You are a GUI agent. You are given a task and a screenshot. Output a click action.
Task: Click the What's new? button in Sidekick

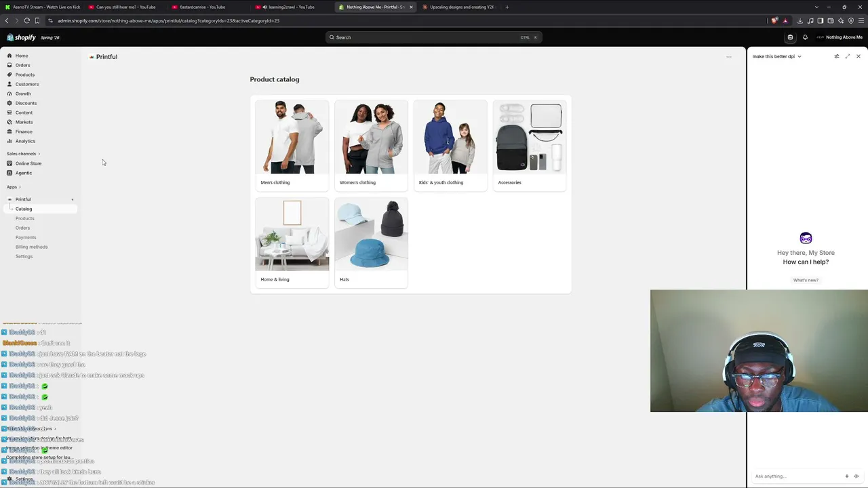coord(806,280)
